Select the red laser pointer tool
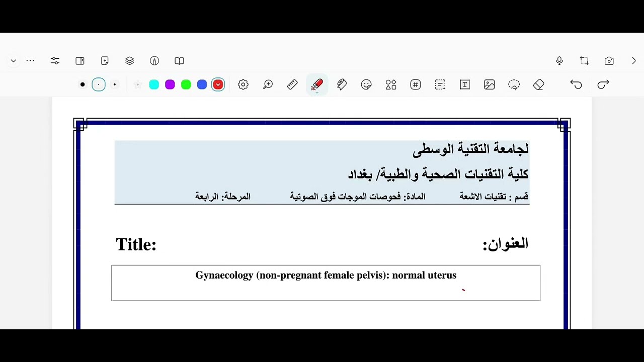644x362 pixels. coord(317,84)
